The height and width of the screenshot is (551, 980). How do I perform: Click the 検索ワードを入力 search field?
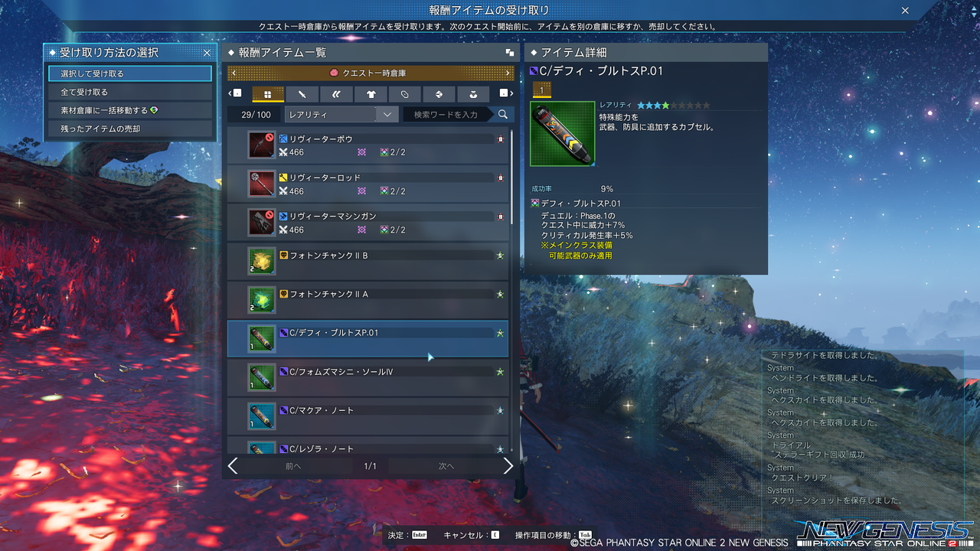click(448, 114)
